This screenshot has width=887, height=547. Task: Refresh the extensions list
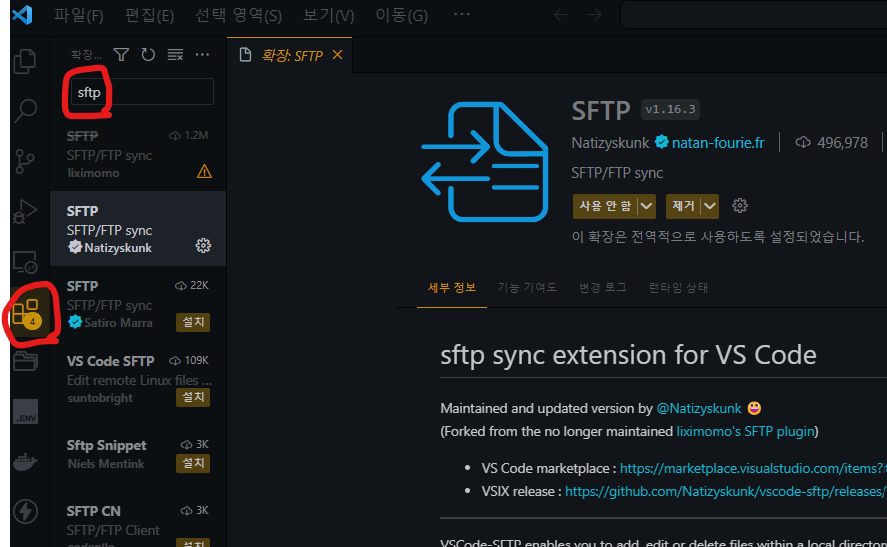pos(148,54)
